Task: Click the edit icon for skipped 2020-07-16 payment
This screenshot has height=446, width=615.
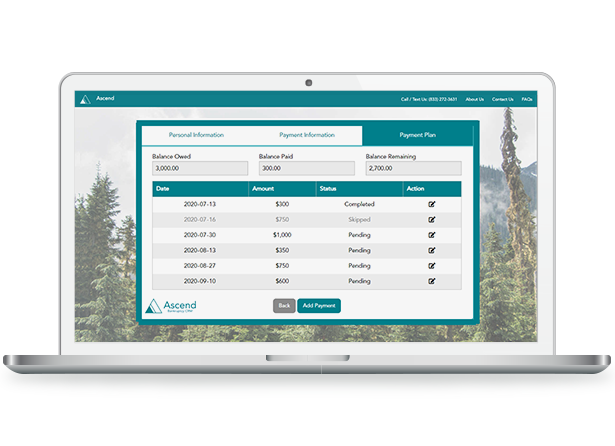Action: click(x=432, y=219)
